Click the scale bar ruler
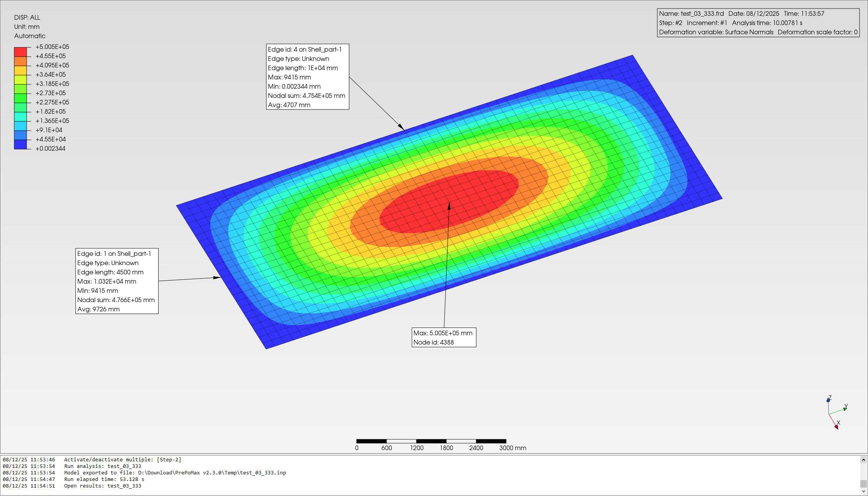 [x=431, y=441]
